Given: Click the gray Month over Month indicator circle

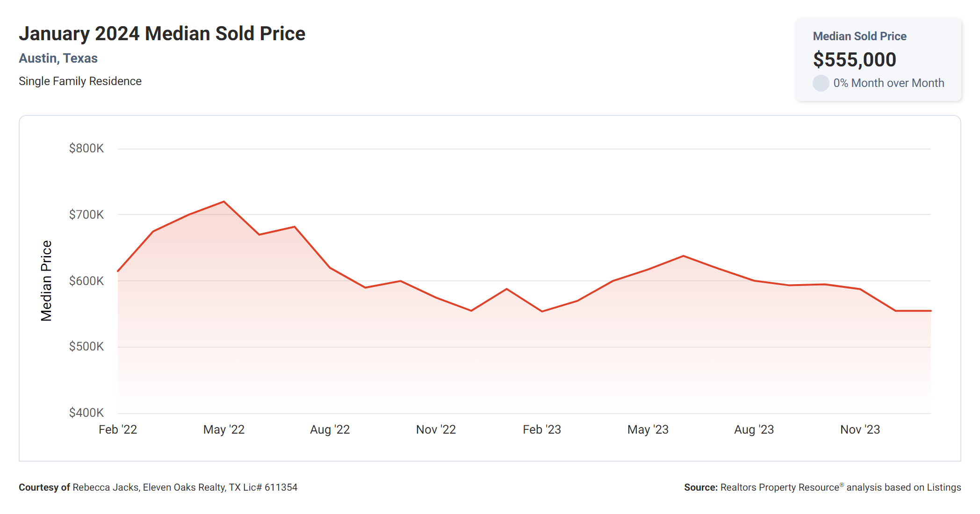Looking at the screenshot, I should (821, 83).
